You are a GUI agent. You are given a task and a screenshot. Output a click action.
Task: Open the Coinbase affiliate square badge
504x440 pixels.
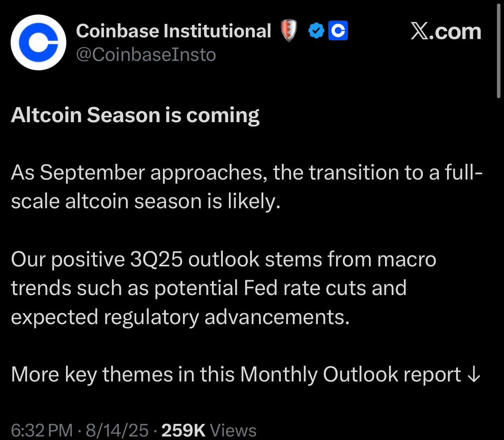[338, 31]
